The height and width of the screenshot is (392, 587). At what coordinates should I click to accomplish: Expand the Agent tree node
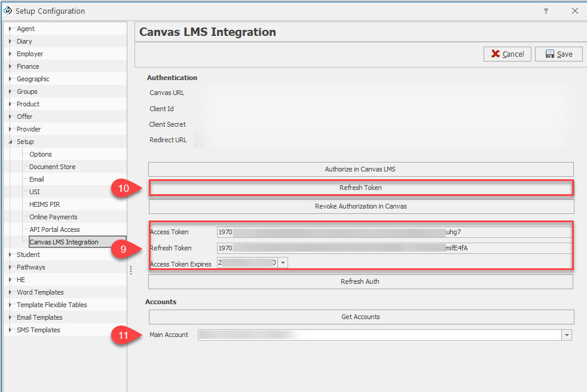pos(10,29)
